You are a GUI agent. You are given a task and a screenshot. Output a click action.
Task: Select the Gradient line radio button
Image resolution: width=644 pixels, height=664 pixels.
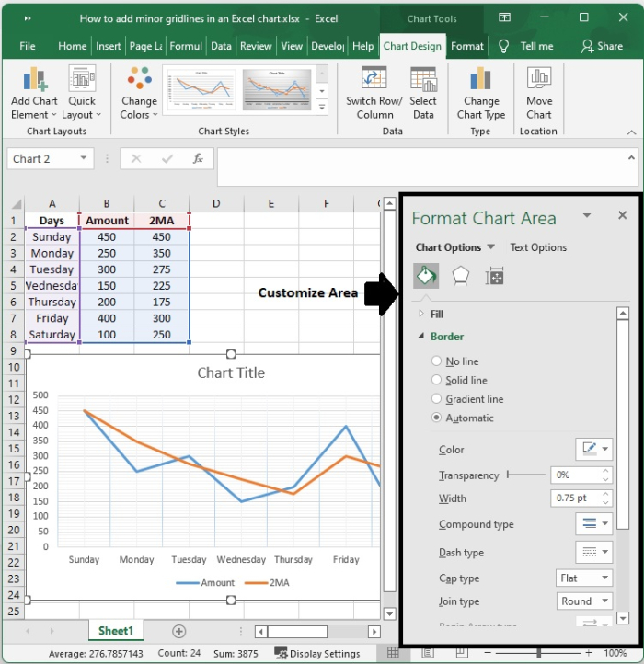click(436, 398)
